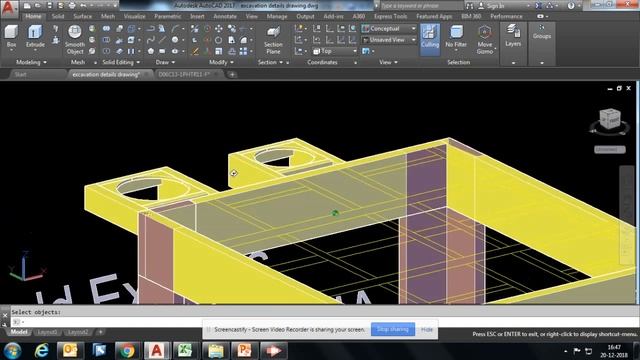The width and height of the screenshot is (640, 360).
Task: Switch to the Solid ribbon tab
Action: [58, 16]
